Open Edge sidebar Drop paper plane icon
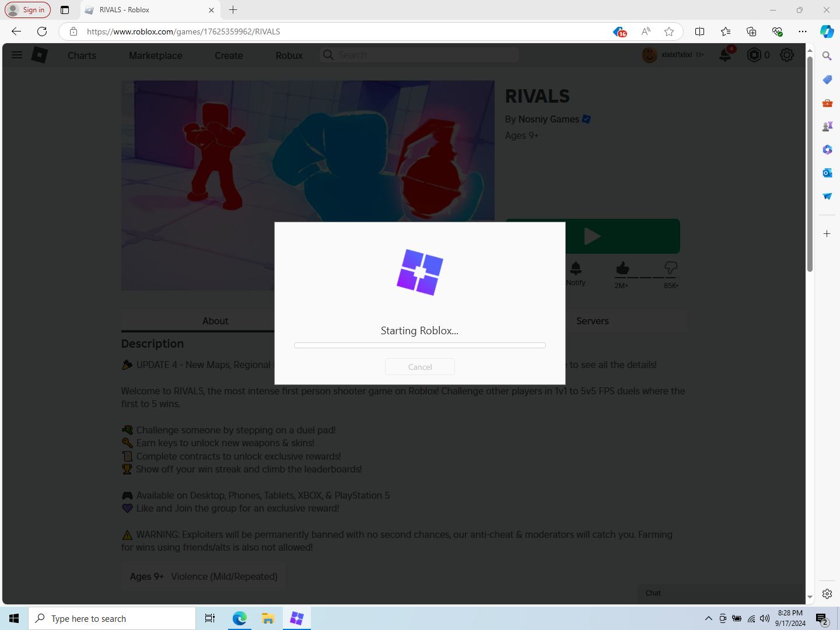The image size is (840, 630). pos(827,196)
